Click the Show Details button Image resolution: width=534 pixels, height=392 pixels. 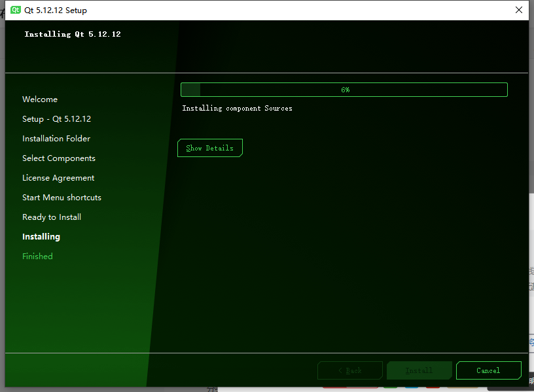click(210, 148)
